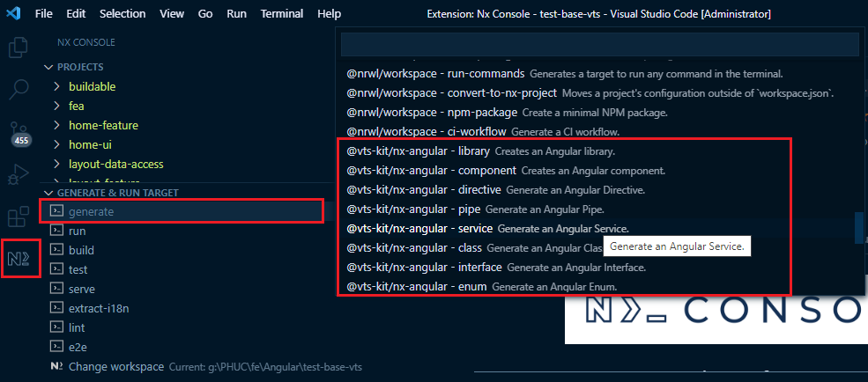The image size is (868, 382).
Task: Click the Nx icon beside Change workspace
Action: (x=56, y=366)
